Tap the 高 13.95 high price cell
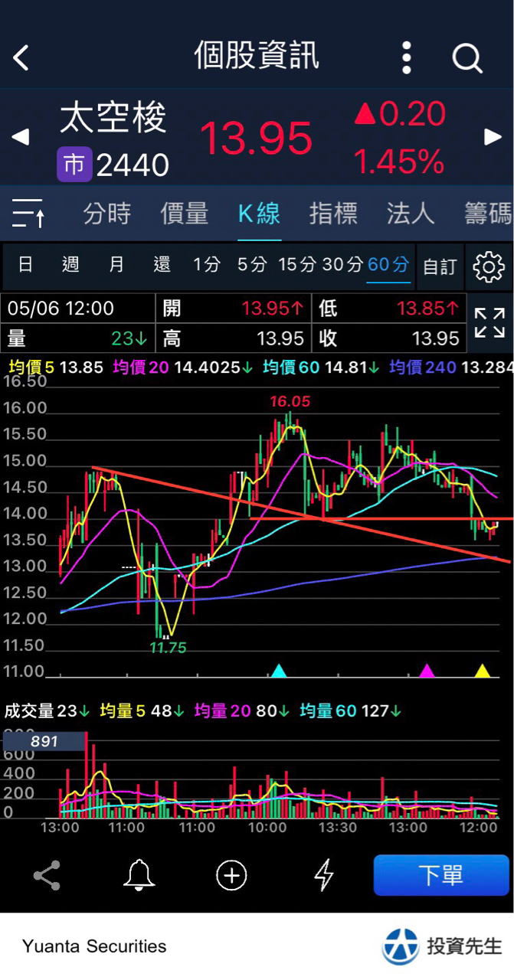 tap(233, 338)
